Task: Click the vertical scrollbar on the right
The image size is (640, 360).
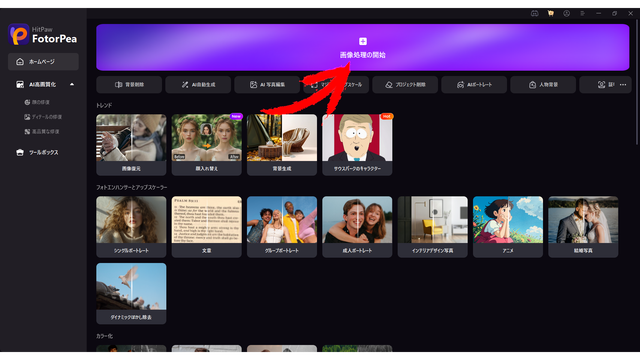Action: pyautogui.click(x=636, y=82)
